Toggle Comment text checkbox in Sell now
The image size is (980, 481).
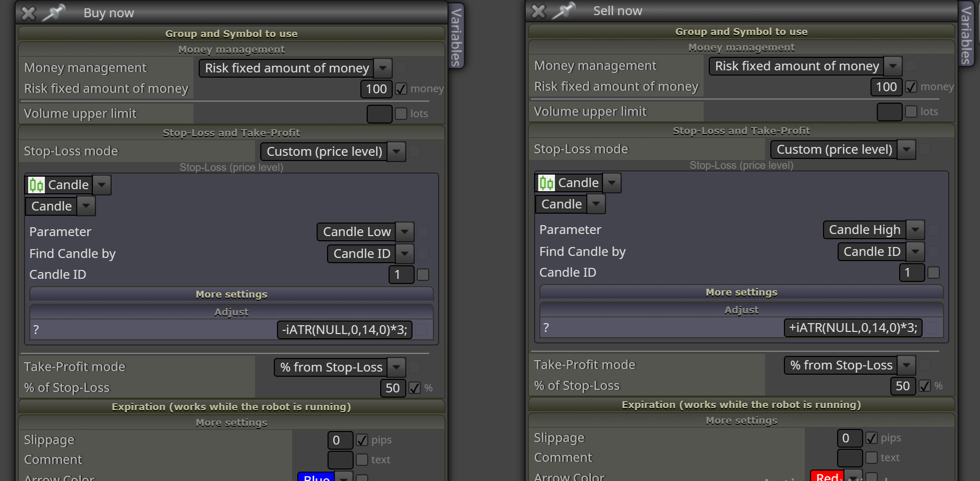(872, 458)
